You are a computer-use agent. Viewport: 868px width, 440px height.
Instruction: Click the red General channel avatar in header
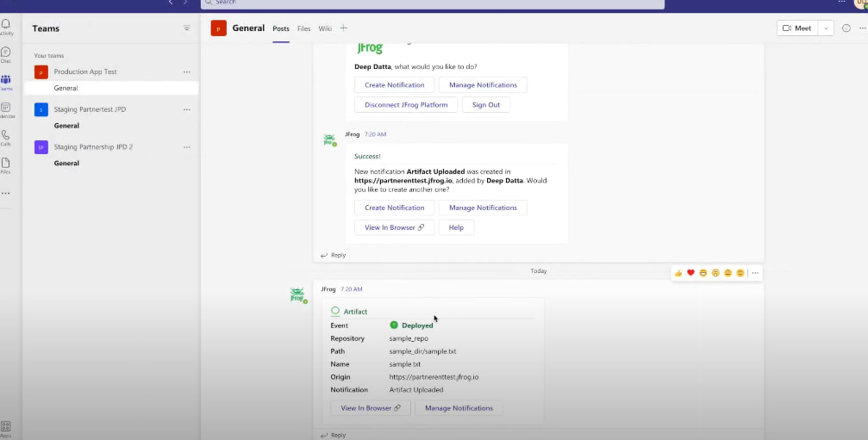click(219, 28)
